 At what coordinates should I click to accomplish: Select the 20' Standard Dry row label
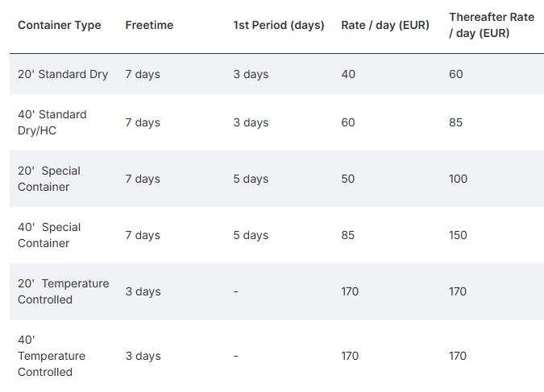click(x=63, y=74)
